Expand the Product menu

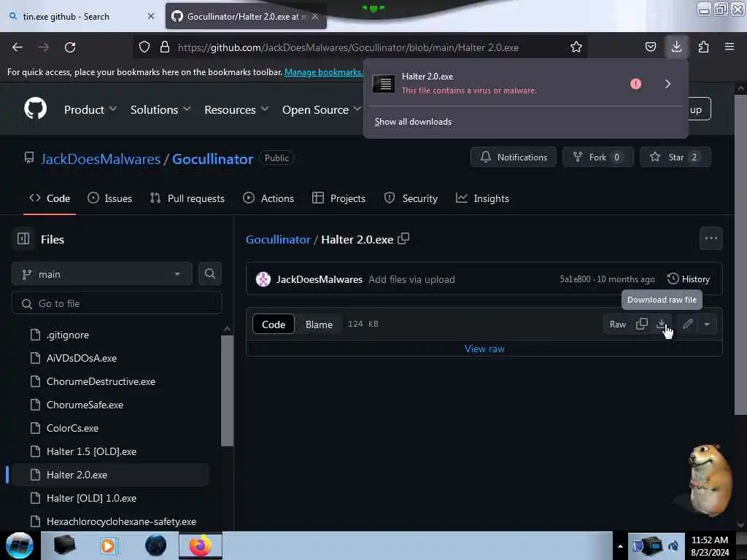tap(90, 109)
